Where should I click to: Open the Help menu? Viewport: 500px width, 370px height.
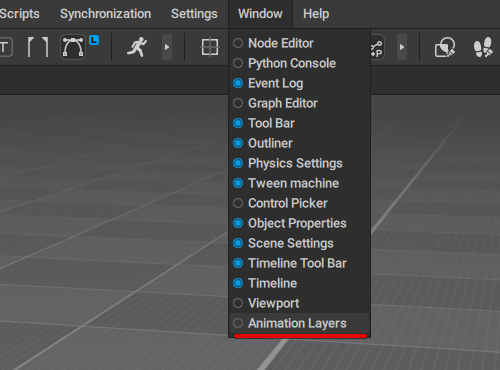click(316, 14)
